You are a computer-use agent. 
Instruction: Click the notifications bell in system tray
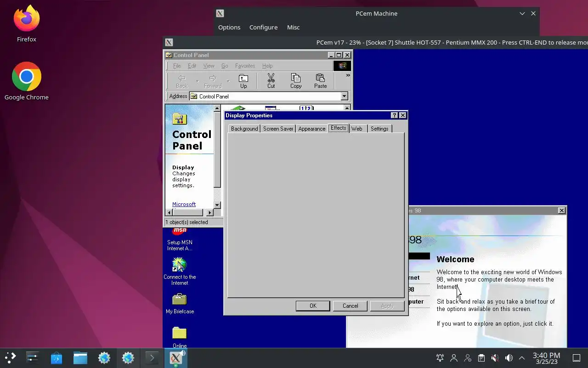coord(440,358)
